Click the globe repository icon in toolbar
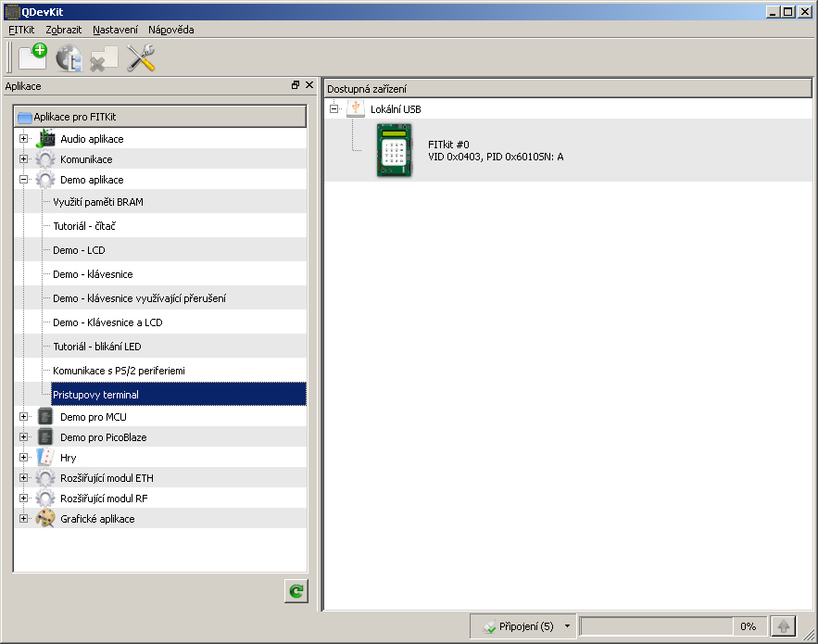Viewport: 818px width, 644px height. 69,57
